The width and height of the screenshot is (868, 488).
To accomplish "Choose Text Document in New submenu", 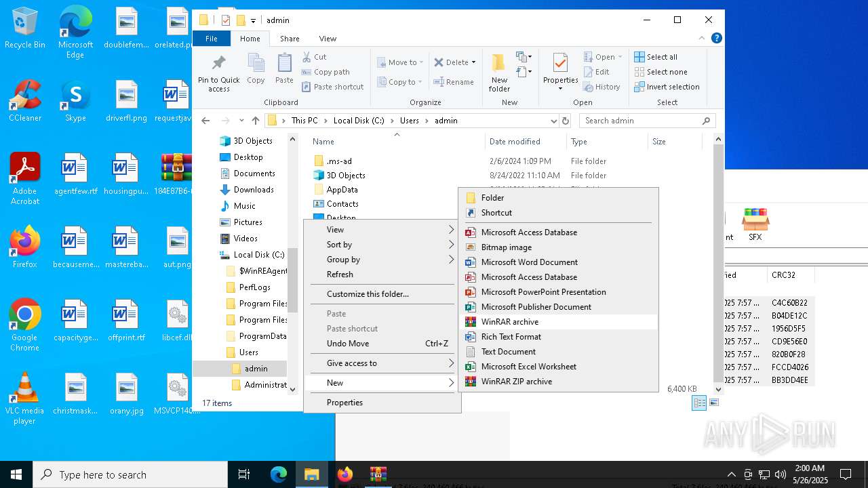I will coord(558,352).
